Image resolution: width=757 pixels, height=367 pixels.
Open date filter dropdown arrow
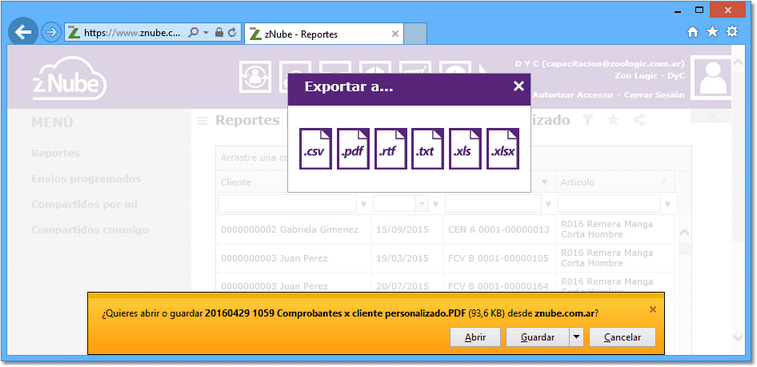click(x=422, y=204)
